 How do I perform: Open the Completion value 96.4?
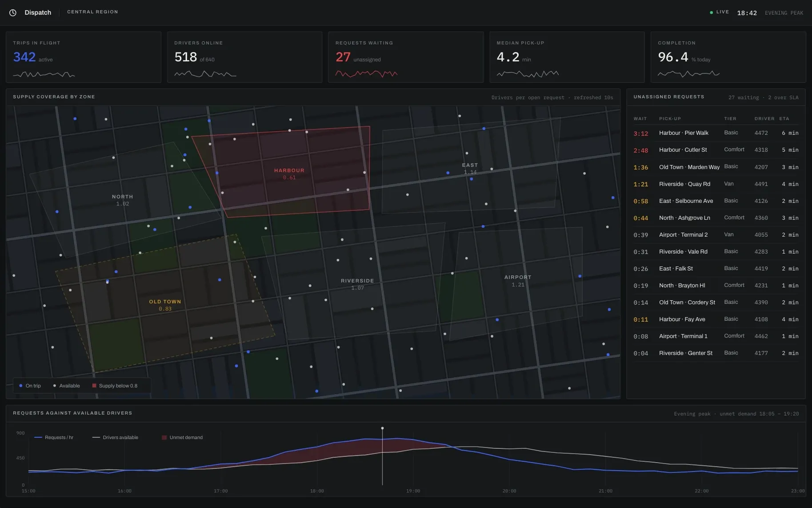point(673,57)
